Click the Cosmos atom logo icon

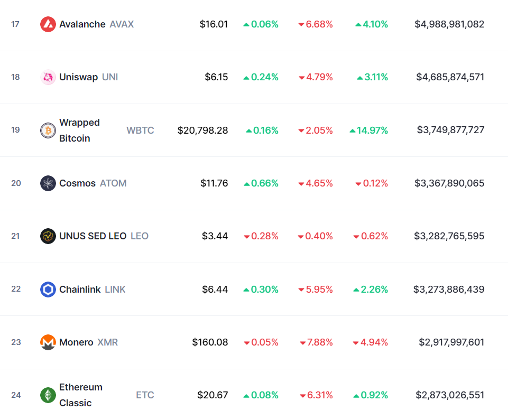tap(48, 183)
